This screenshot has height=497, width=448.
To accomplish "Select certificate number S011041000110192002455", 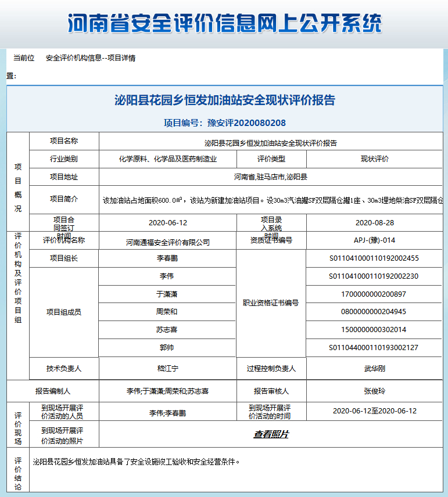I will [x=374, y=258].
